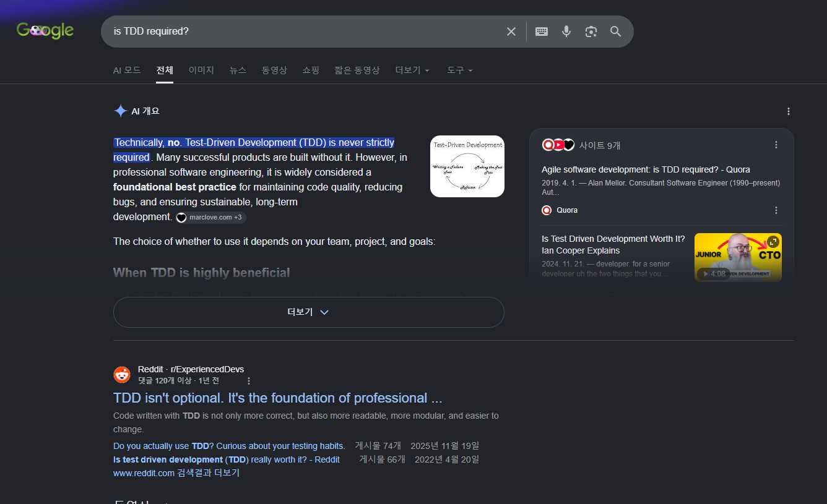
Task: Switch to the 짧은 동영상 tab
Action: pos(357,70)
